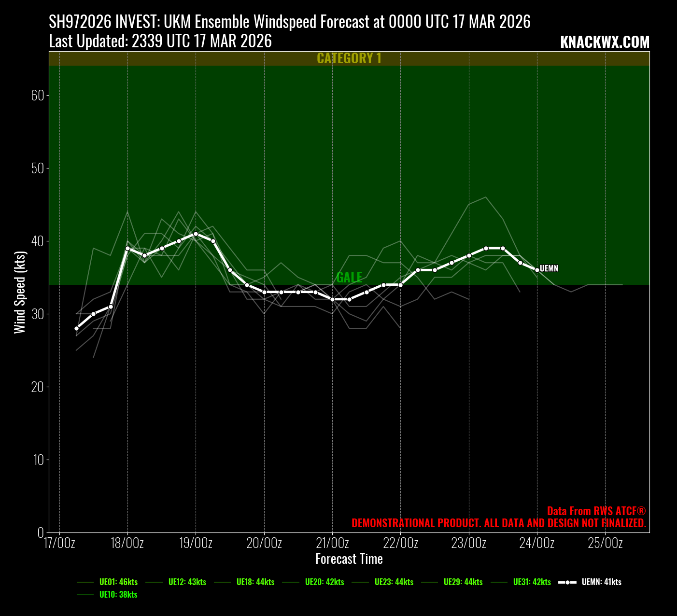Click the KNACKWX.COM watermark text
The width and height of the screenshot is (677, 616).
click(605, 42)
